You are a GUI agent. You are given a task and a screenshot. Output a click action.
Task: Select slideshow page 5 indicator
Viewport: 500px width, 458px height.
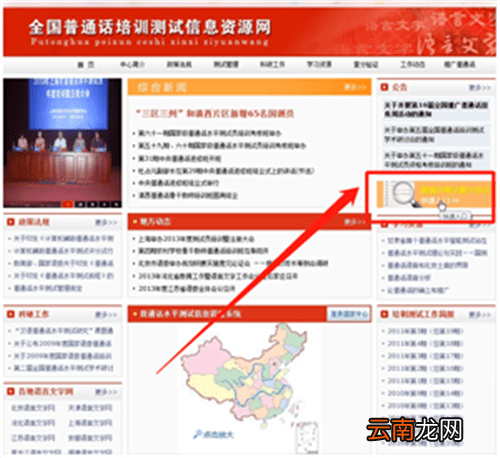tap(116, 204)
